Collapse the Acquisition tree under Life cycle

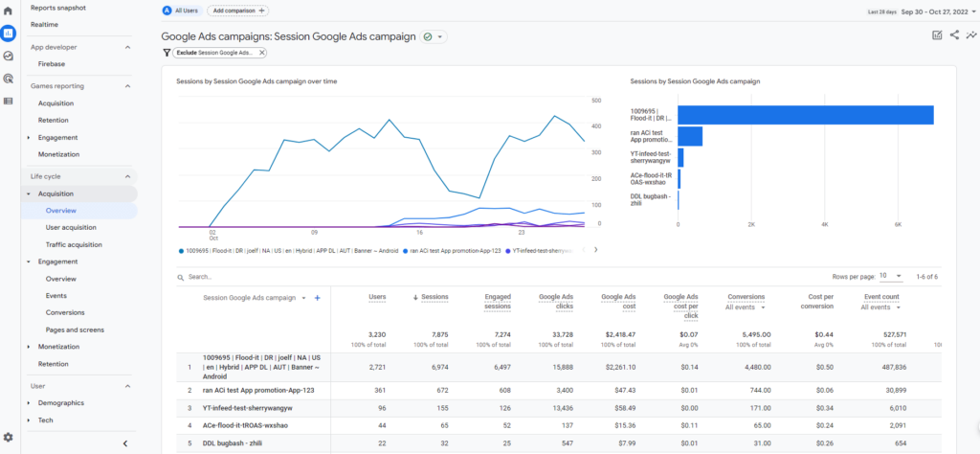[x=29, y=193]
